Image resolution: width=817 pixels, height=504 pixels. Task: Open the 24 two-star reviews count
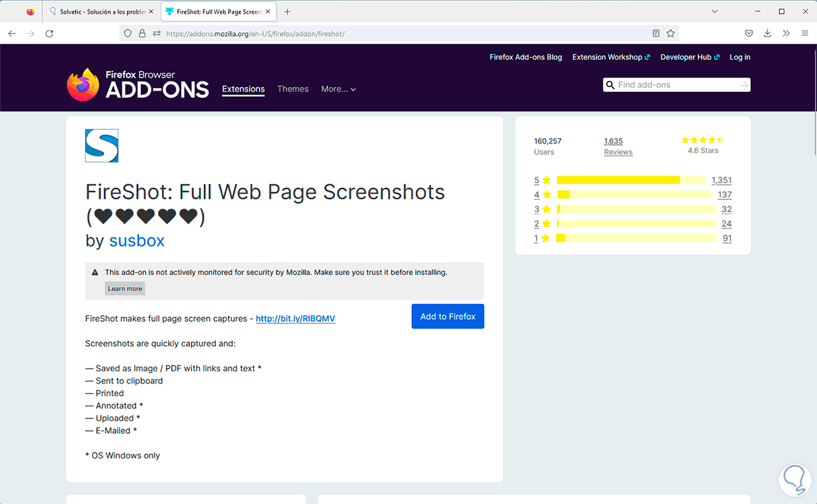726,224
